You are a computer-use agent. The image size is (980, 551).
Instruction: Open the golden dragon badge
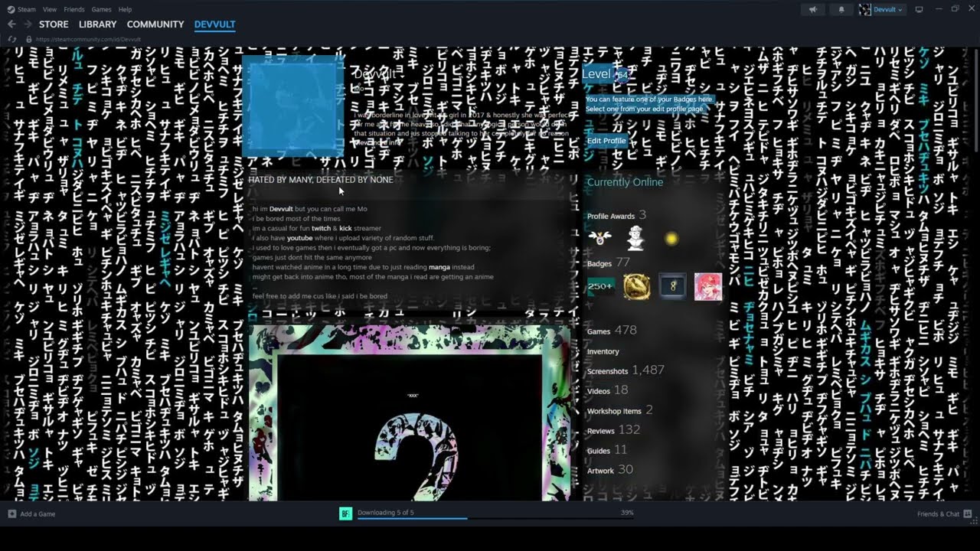click(637, 287)
